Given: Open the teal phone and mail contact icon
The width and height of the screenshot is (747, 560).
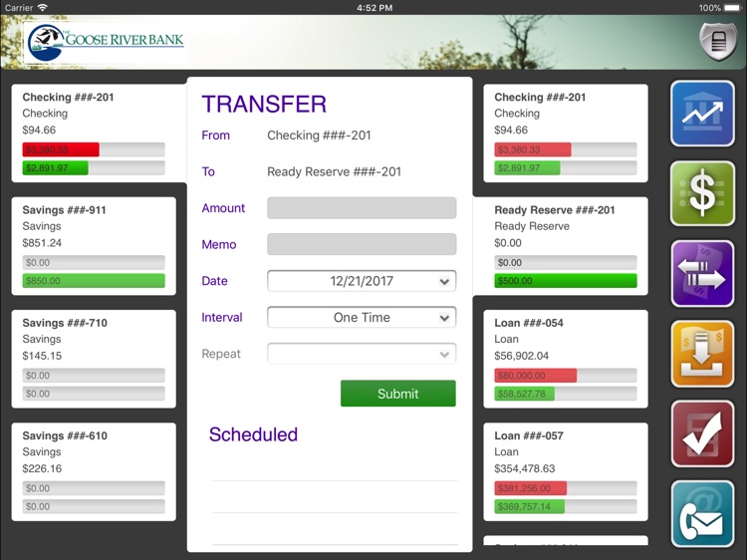Looking at the screenshot, I should (702, 514).
